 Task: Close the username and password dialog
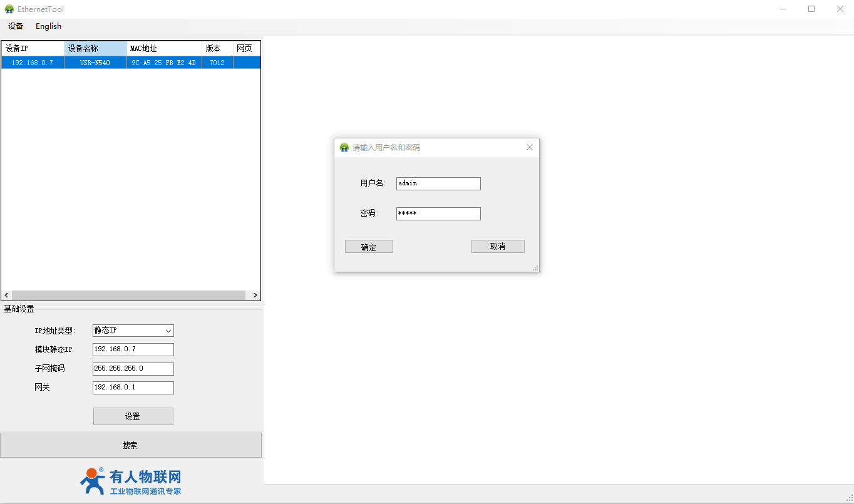pyautogui.click(x=529, y=147)
